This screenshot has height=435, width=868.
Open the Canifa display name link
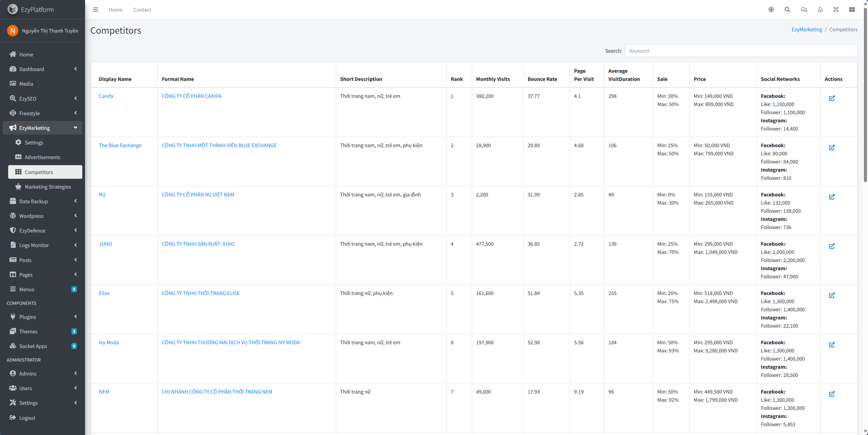pos(106,96)
